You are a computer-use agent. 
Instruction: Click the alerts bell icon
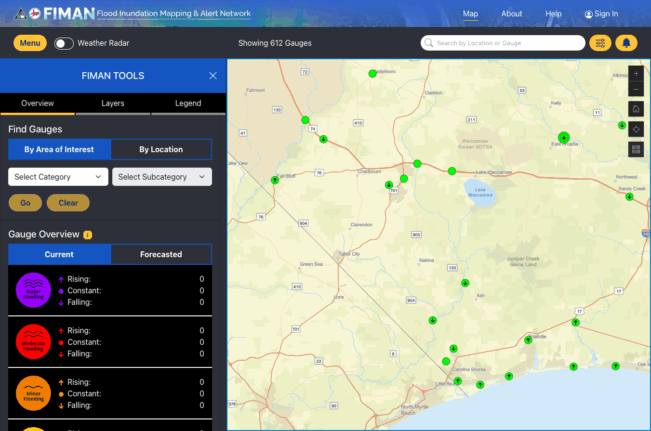tap(627, 43)
